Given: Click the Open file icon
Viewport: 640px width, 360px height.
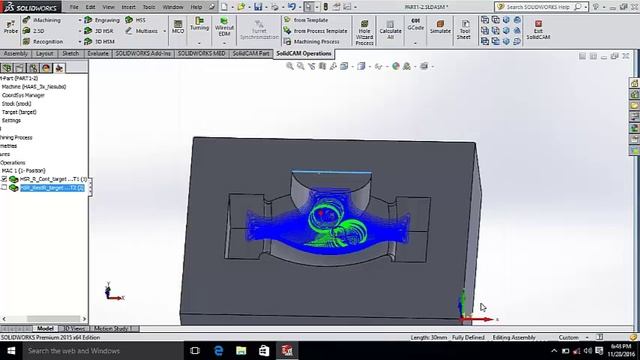Looking at the screenshot, I should [x=241, y=7].
